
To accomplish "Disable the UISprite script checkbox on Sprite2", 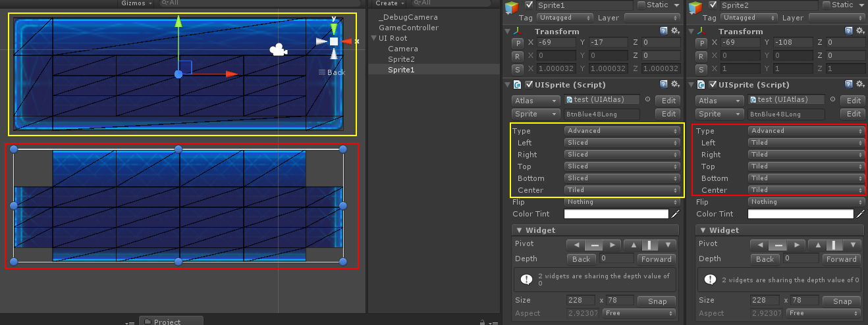I will [x=712, y=84].
